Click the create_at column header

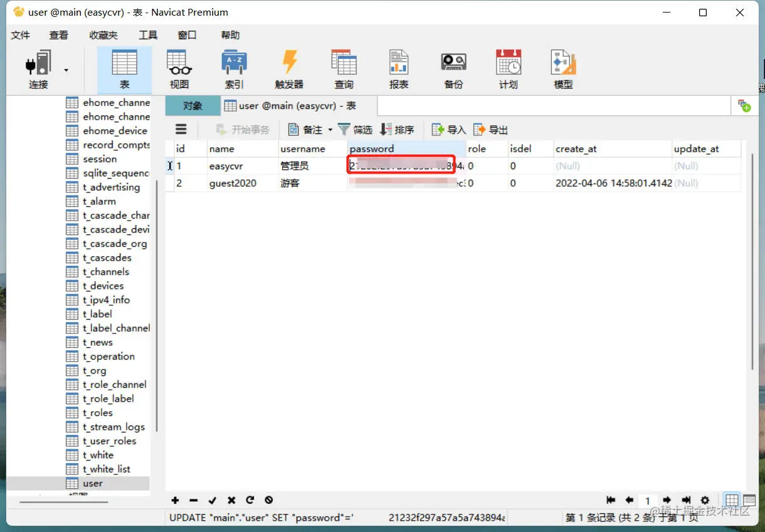612,149
